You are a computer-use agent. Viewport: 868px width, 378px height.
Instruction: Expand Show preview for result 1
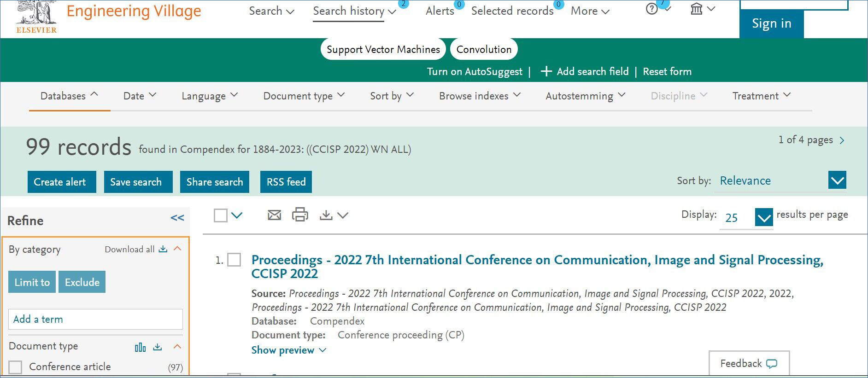288,350
